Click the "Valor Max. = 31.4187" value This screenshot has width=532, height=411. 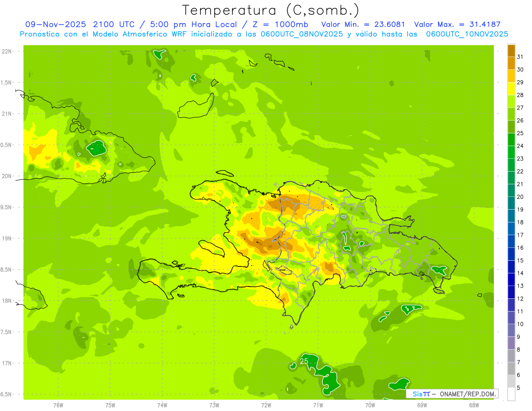click(x=457, y=24)
